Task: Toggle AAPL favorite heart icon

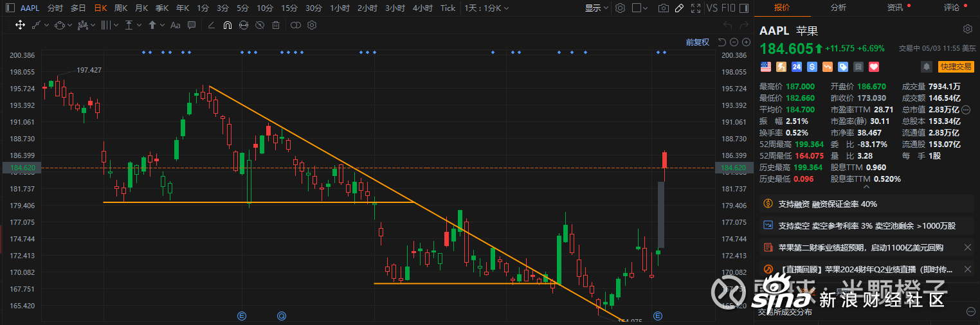Action: (874, 66)
